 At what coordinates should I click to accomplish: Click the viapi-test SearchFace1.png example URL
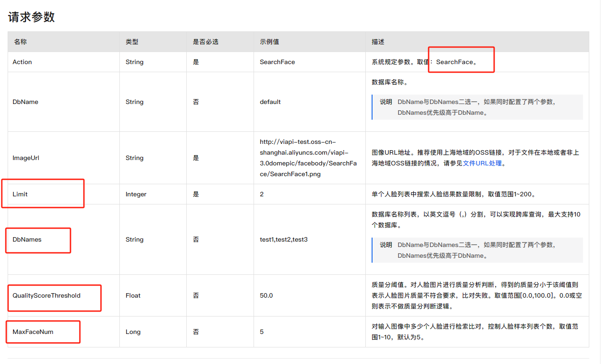pos(308,158)
